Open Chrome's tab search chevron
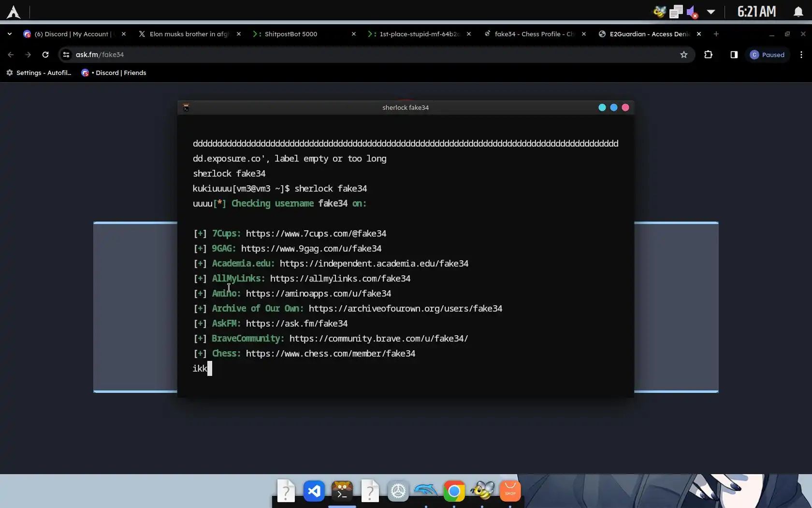The height and width of the screenshot is (508, 812). click(10, 34)
